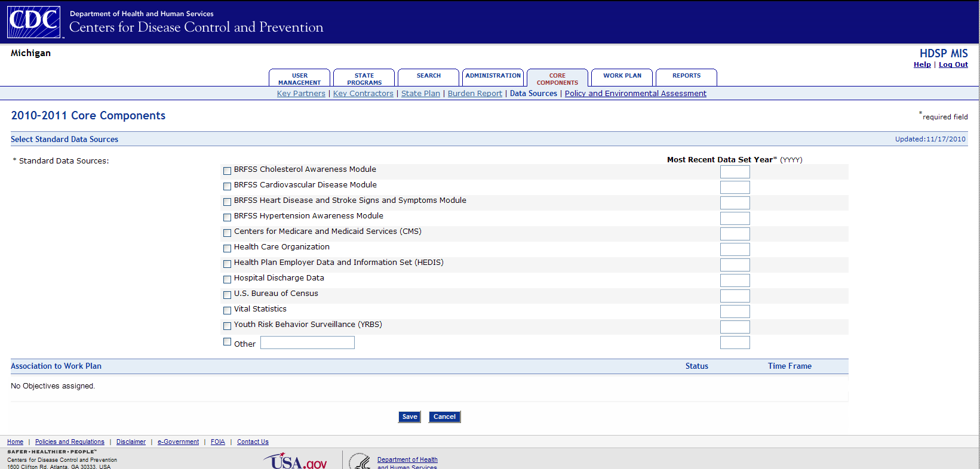Viewport: 980px width, 469px height.
Task: Select Data Sources in the sub-navigation
Action: [533, 94]
